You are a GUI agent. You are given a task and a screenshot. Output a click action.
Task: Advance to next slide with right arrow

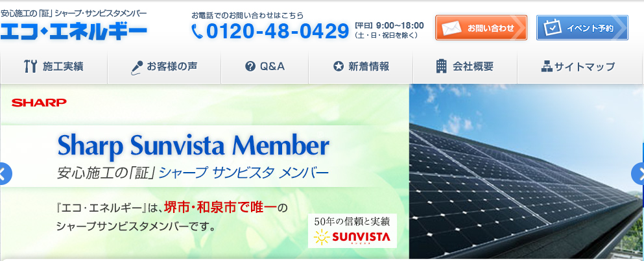(638, 174)
